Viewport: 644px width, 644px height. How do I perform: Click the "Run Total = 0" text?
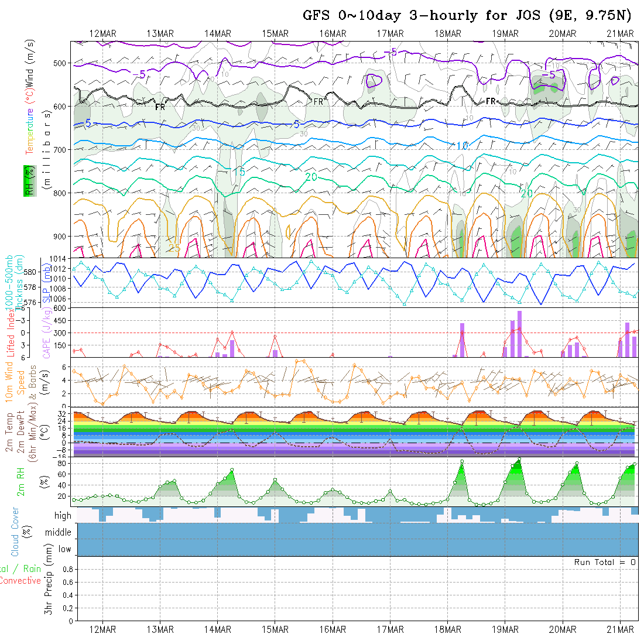605,562
